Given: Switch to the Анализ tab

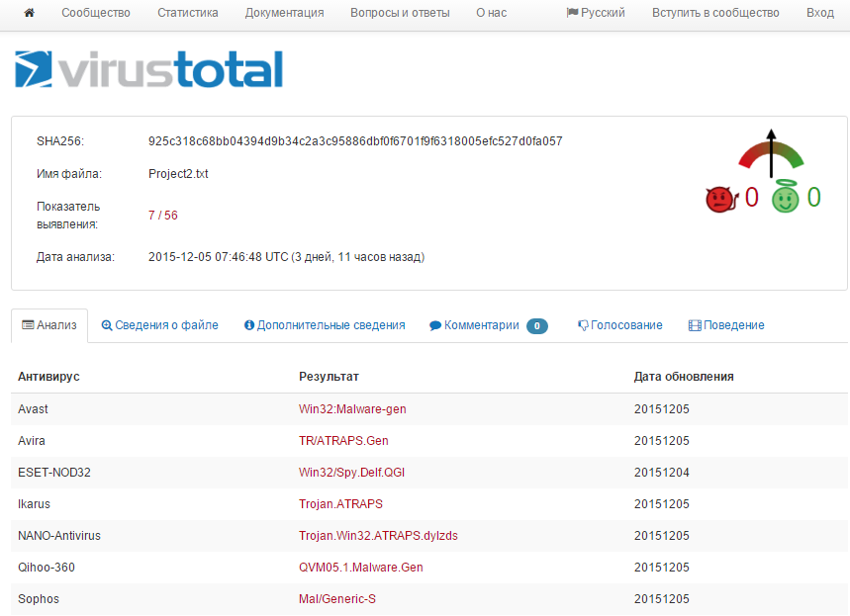Looking at the screenshot, I should (x=49, y=325).
